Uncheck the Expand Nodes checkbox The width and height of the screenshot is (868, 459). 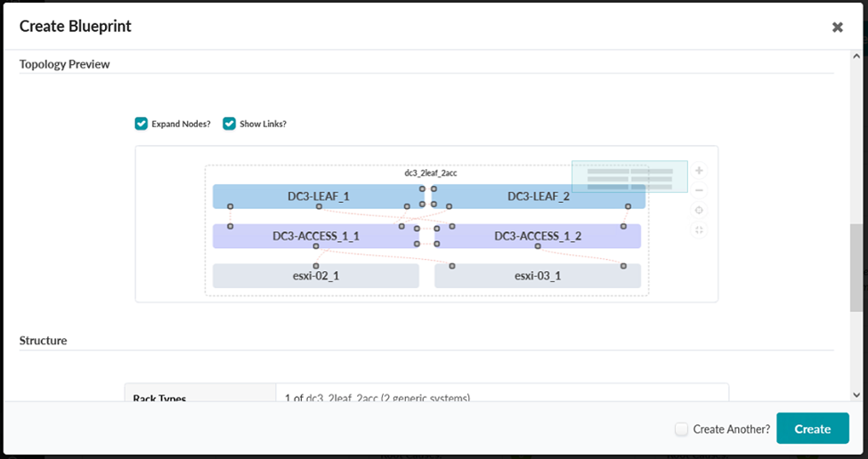point(142,124)
